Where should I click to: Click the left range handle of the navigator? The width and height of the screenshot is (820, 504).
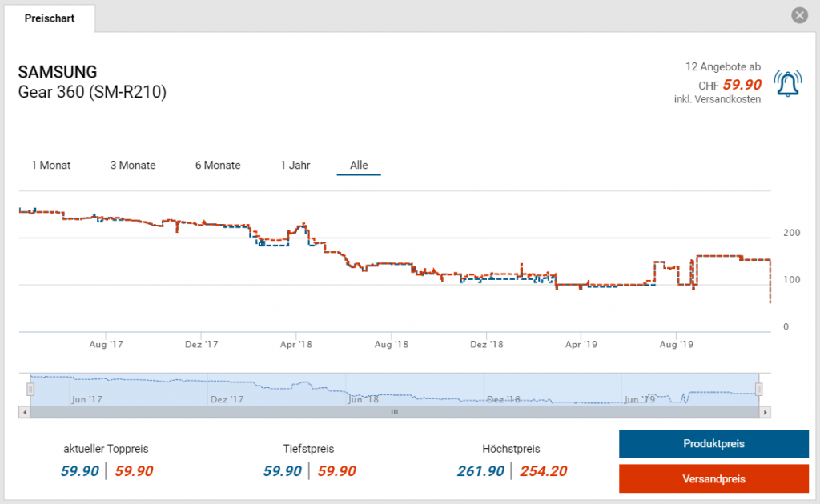click(x=30, y=390)
